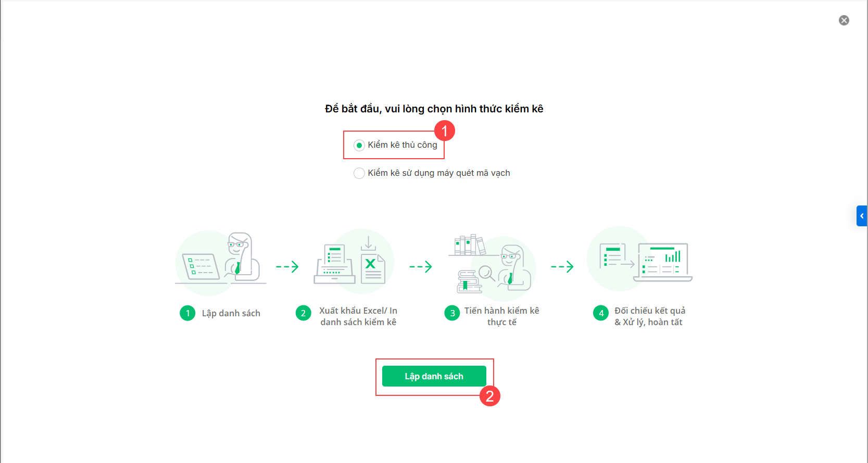868x463 pixels.
Task: Click the "Đối chiếu kết quả & Xử lý, hoàn tất" label
Action: [x=649, y=316]
